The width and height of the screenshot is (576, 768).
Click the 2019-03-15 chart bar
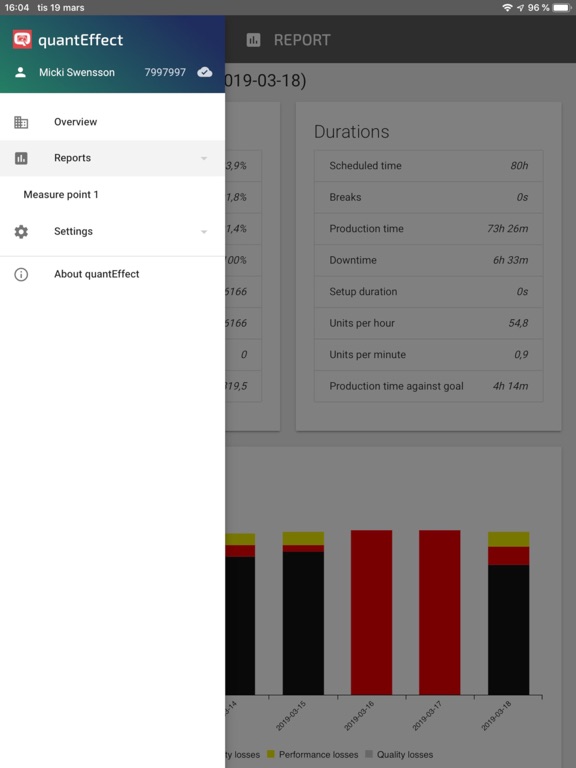[x=303, y=613]
